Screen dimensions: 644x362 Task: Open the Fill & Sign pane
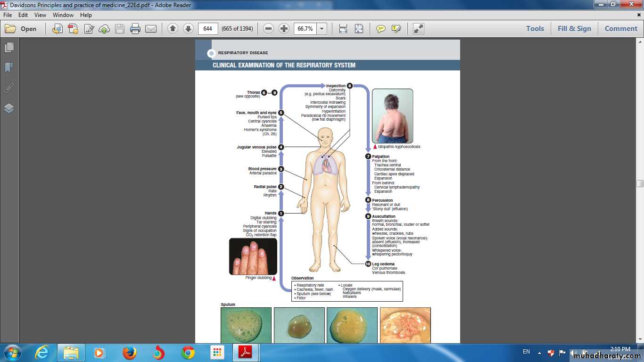[x=574, y=29]
